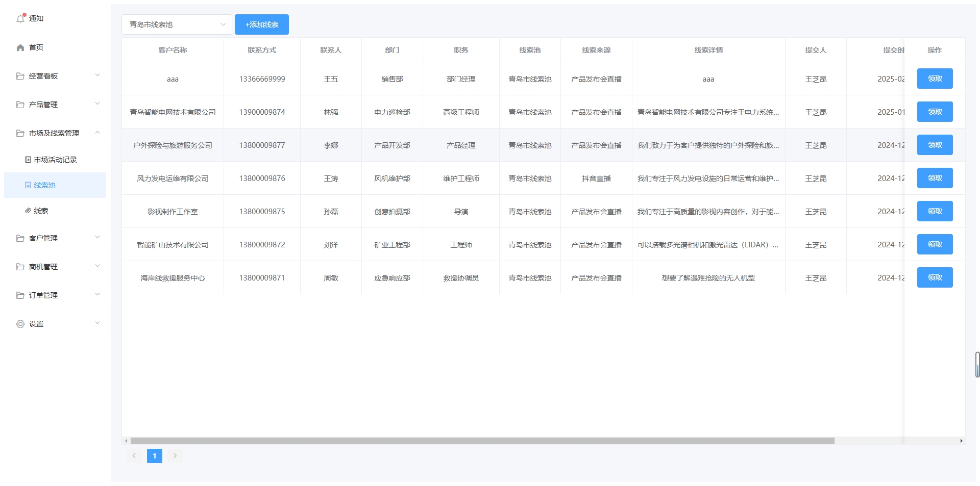Expand the 经营看板 menu chevron

[97, 75]
